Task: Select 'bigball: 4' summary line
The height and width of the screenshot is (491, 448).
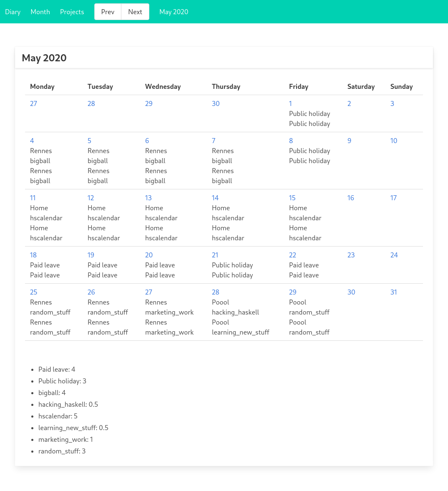Action: (52, 393)
